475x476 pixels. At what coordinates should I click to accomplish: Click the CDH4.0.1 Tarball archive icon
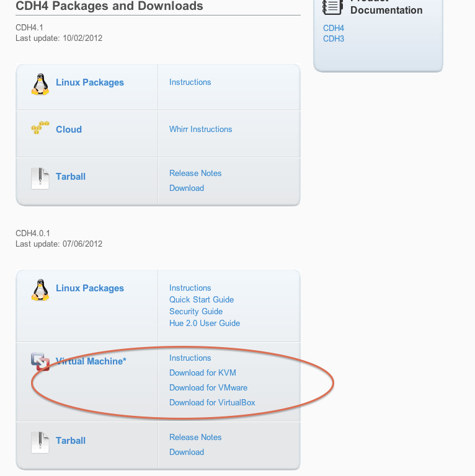pos(40,443)
